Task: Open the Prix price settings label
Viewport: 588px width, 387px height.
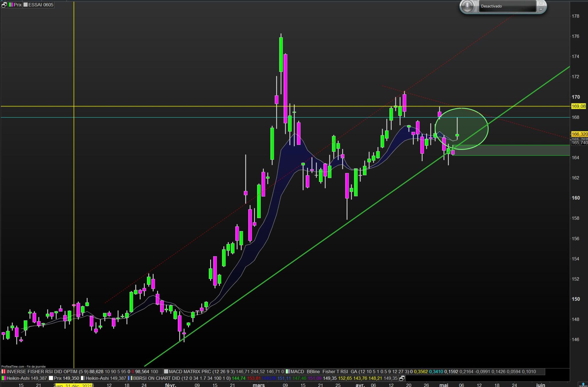Action: [18, 5]
